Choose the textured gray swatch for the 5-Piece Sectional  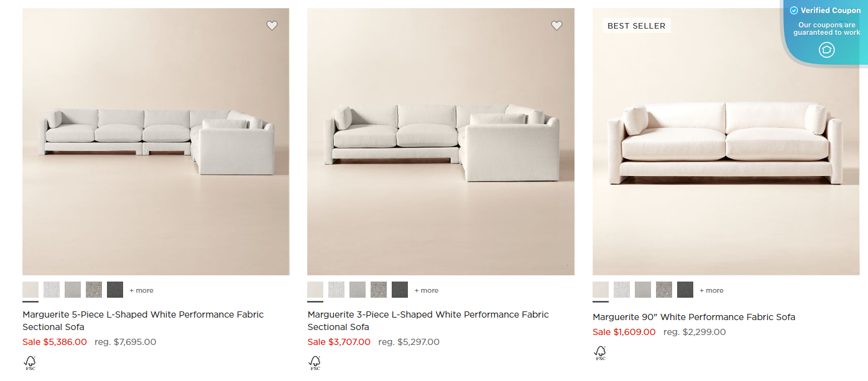[94, 290]
